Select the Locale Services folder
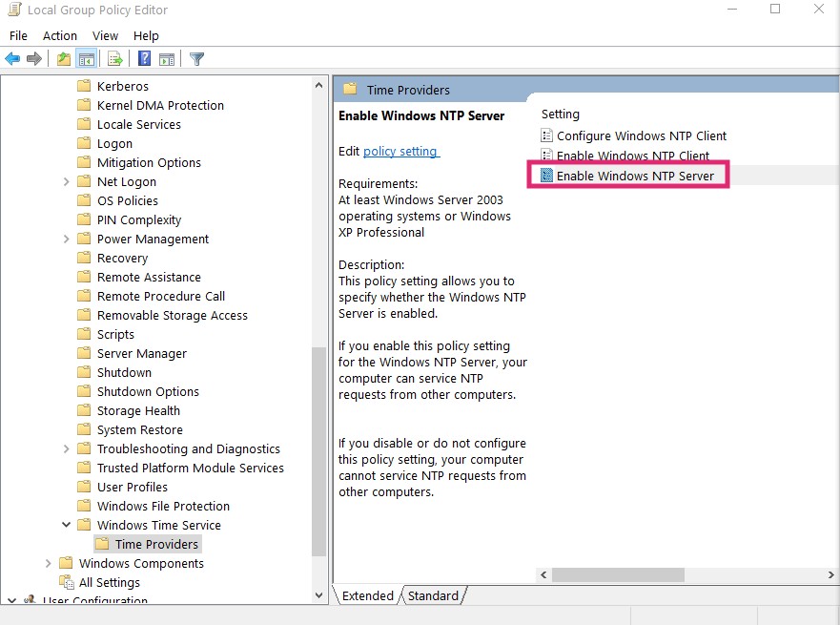 click(139, 124)
